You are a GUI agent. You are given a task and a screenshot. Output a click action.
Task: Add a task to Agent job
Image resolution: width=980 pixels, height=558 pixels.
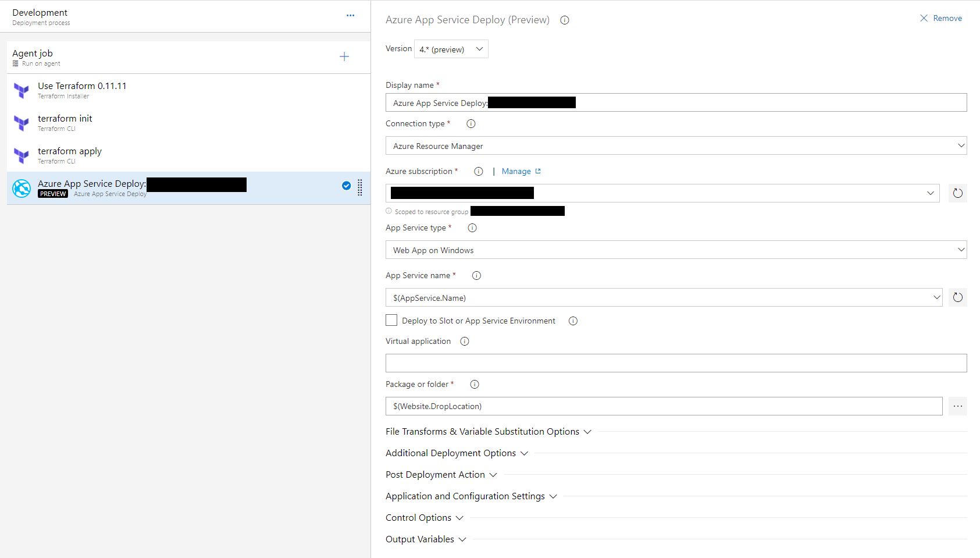(344, 56)
